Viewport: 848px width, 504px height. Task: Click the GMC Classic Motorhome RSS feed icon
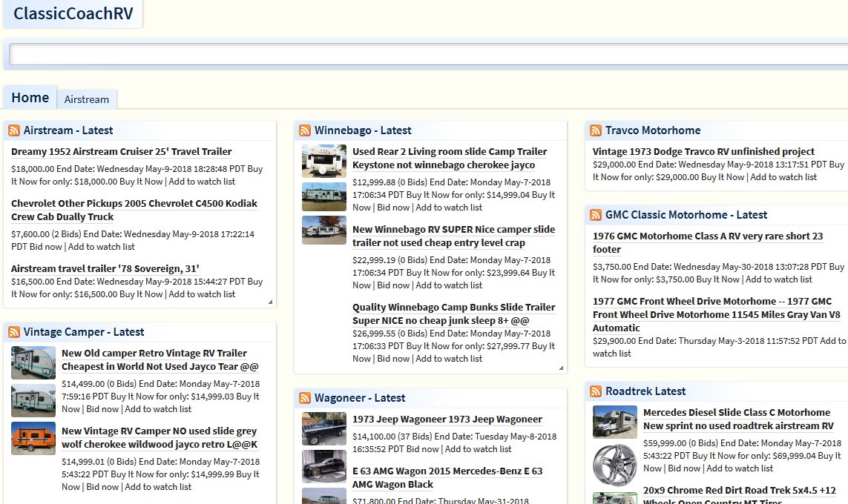coord(595,215)
